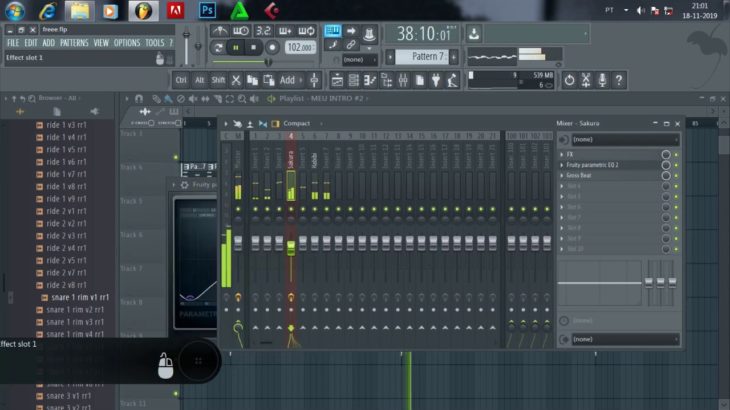Click the Ctrl shortcut button
The height and width of the screenshot is (410, 730).
pyautogui.click(x=181, y=80)
